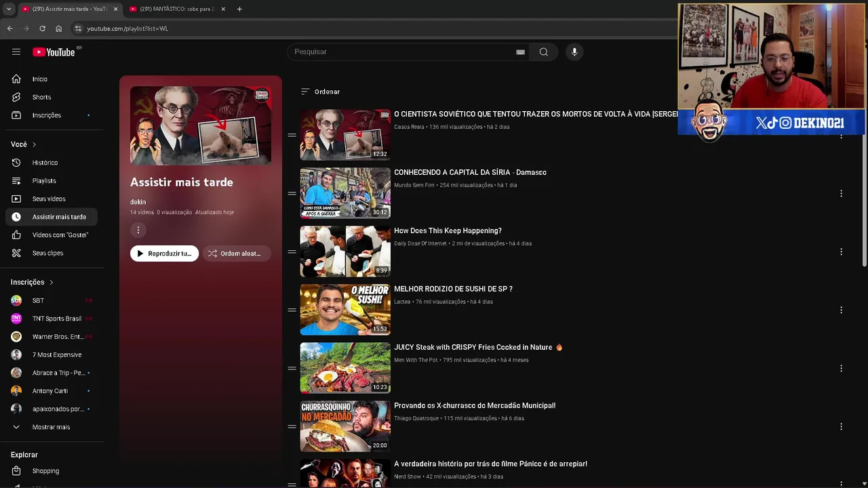Activate voice search microphone
The image size is (868, 488).
click(x=574, y=52)
